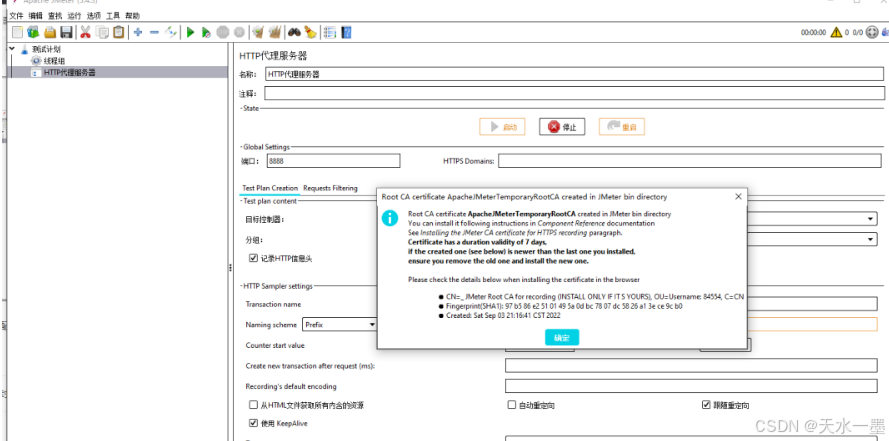The width and height of the screenshot is (889, 441).
Task: Close the Root CA certificate dialog
Action: click(738, 197)
